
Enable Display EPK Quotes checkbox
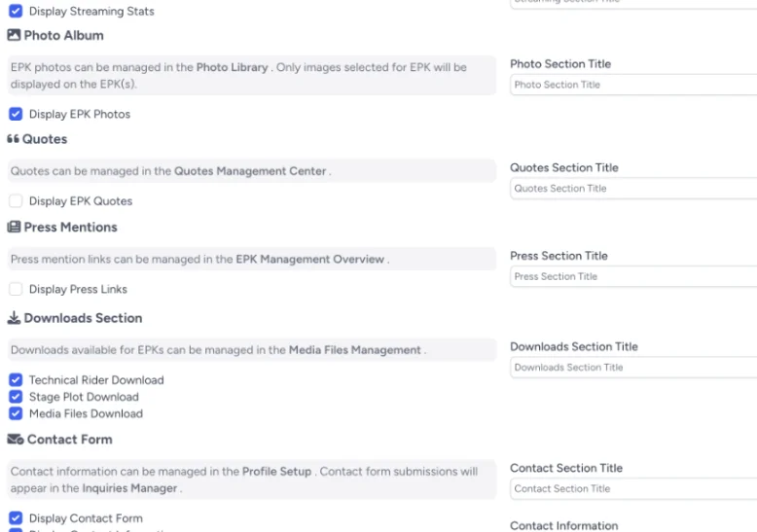(16, 201)
